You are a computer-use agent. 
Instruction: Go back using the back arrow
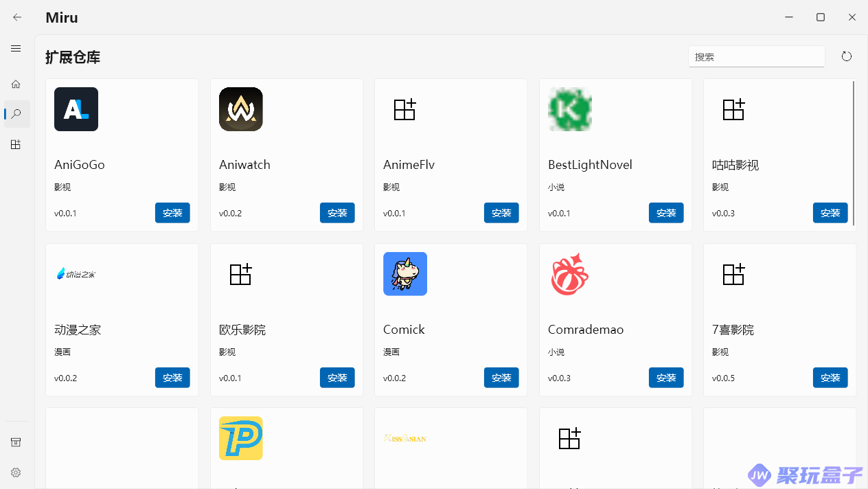(17, 17)
